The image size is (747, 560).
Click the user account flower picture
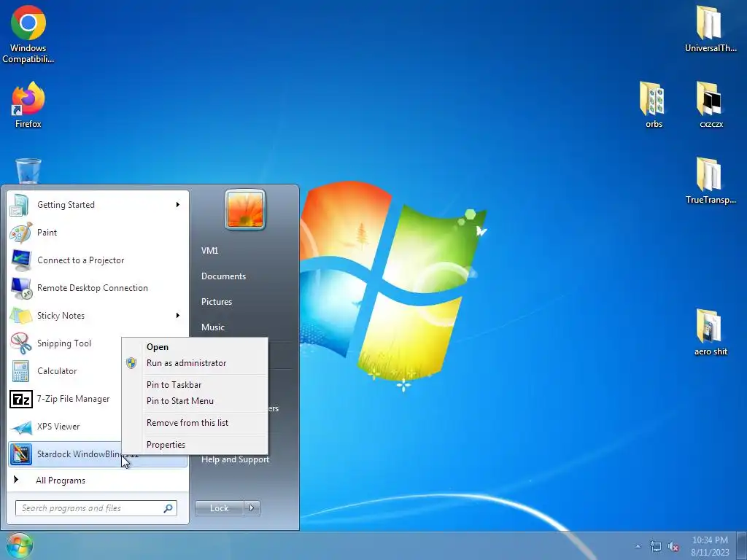pos(245,209)
